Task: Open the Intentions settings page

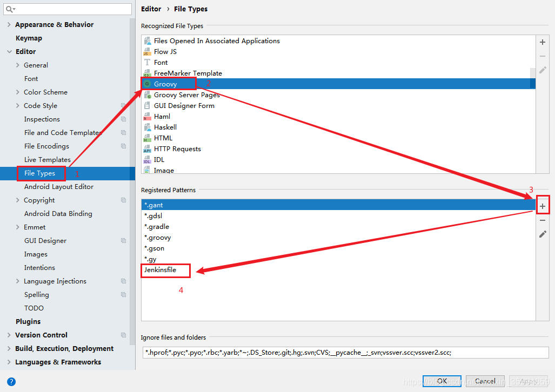Action: [39, 267]
